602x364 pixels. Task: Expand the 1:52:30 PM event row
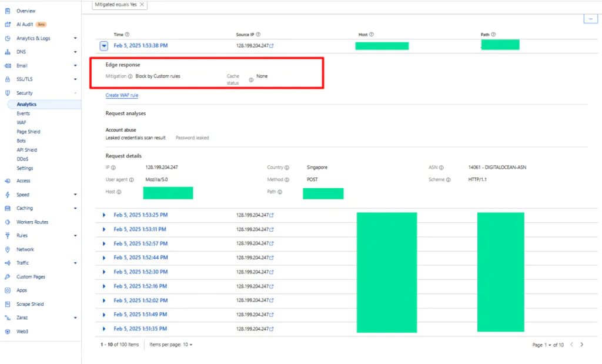pyautogui.click(x=103, y=272)
